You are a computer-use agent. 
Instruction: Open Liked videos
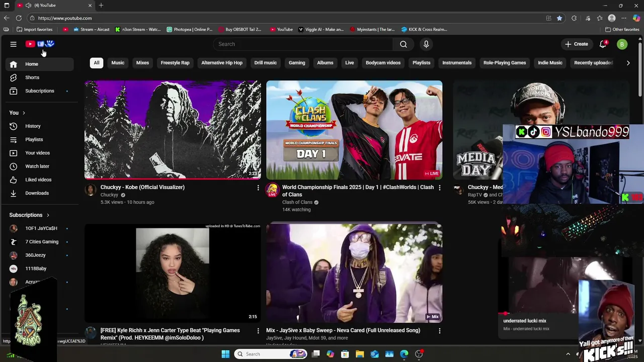[39, 179]
